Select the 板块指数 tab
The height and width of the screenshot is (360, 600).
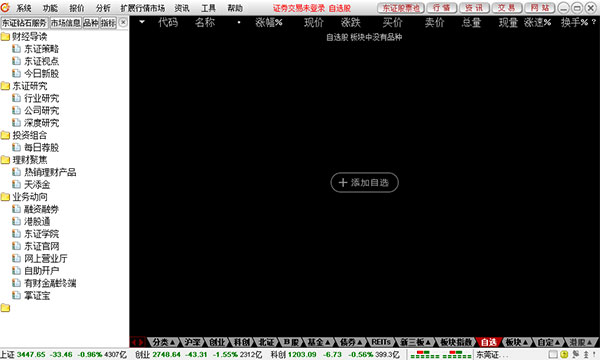[x=456, y=342]
